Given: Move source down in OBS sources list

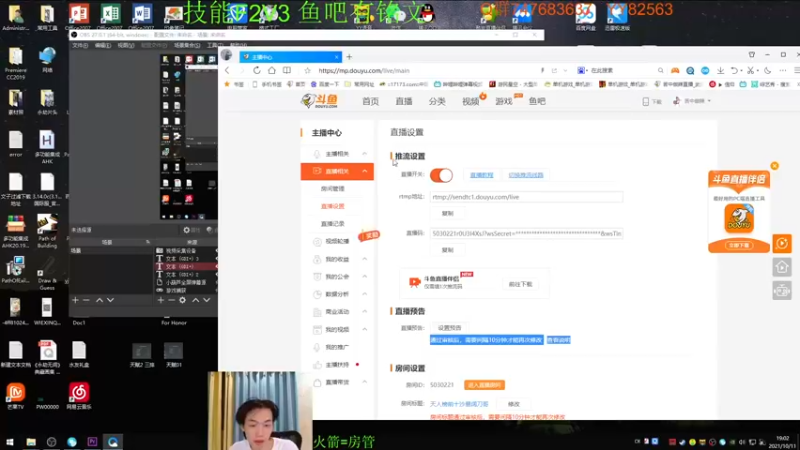Looking at the screenshot, I should pyautogui.click(x=207, y=300).
